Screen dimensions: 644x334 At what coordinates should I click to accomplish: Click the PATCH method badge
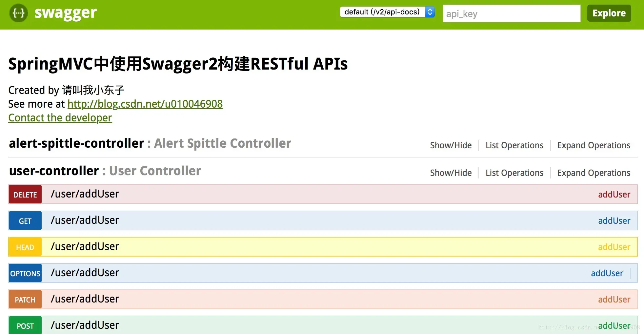point(25,299)
